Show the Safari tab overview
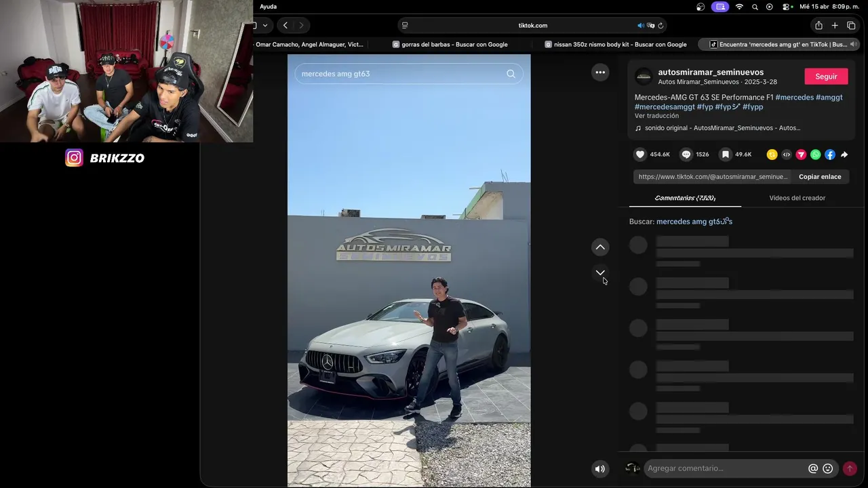Viewport: 868px width, 488px height. [x=851, y=26]
